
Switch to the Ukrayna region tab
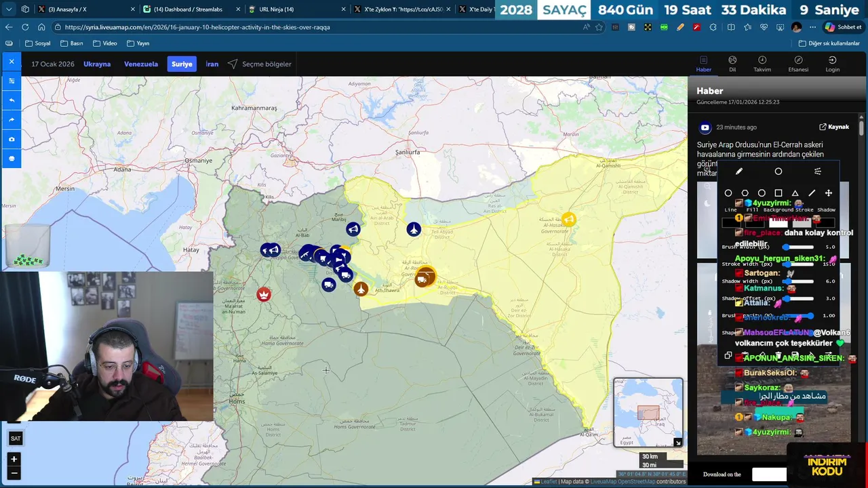click(x=97, y=64)
